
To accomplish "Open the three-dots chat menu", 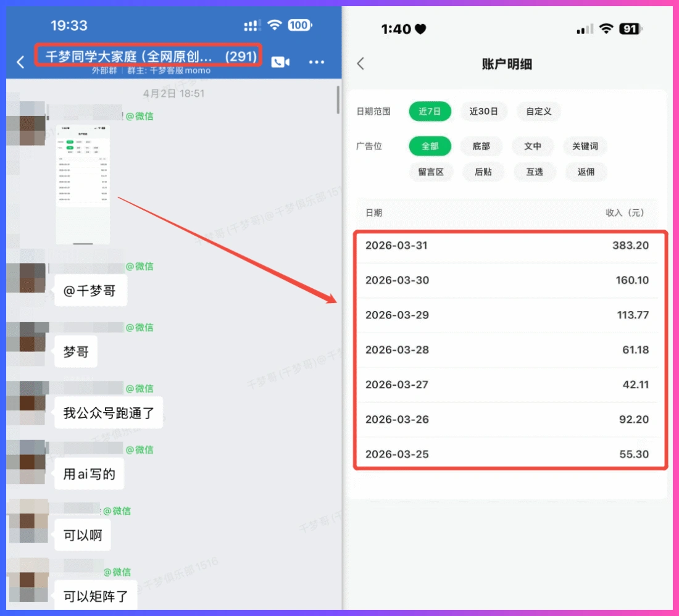I will point(317,62).
